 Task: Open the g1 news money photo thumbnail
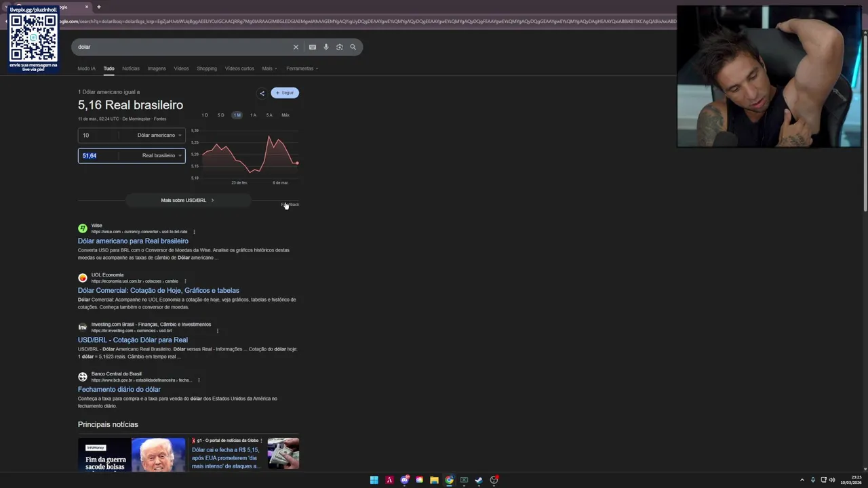click(283, 453)
